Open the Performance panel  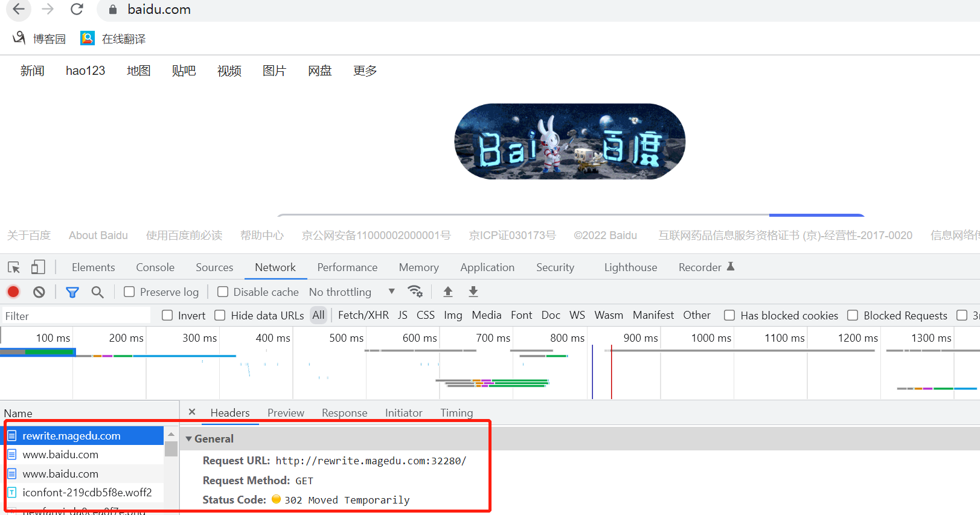347,267
